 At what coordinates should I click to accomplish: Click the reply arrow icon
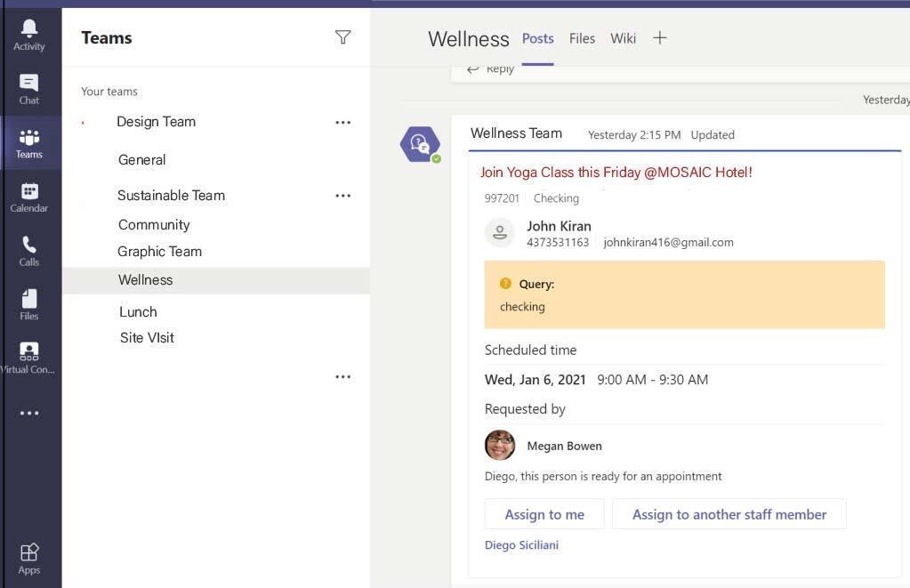473,69
